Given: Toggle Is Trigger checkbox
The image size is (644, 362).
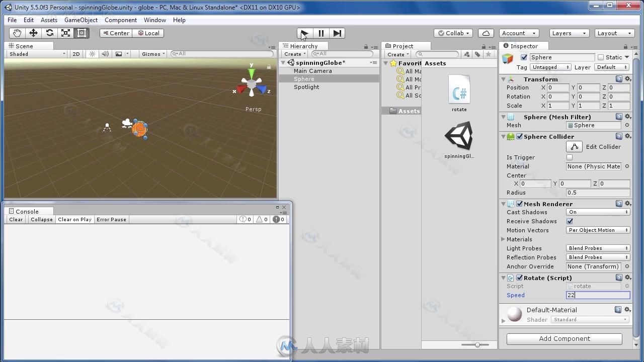Looking at the screenshot, I should tap(570, 157).
